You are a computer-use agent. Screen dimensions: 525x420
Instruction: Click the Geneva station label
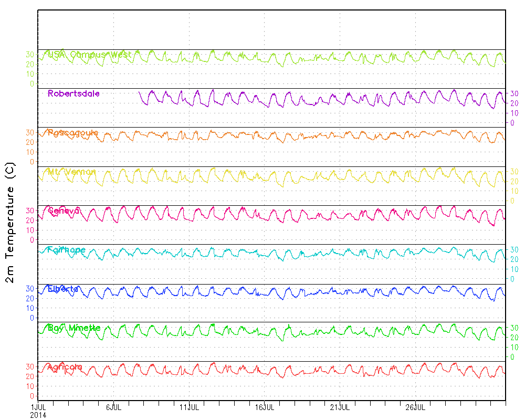64,211
